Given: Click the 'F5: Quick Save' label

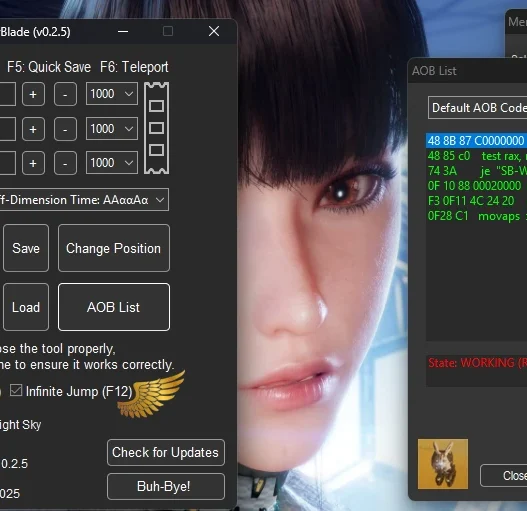Looking at the screenshot, I should pos(49,67).
